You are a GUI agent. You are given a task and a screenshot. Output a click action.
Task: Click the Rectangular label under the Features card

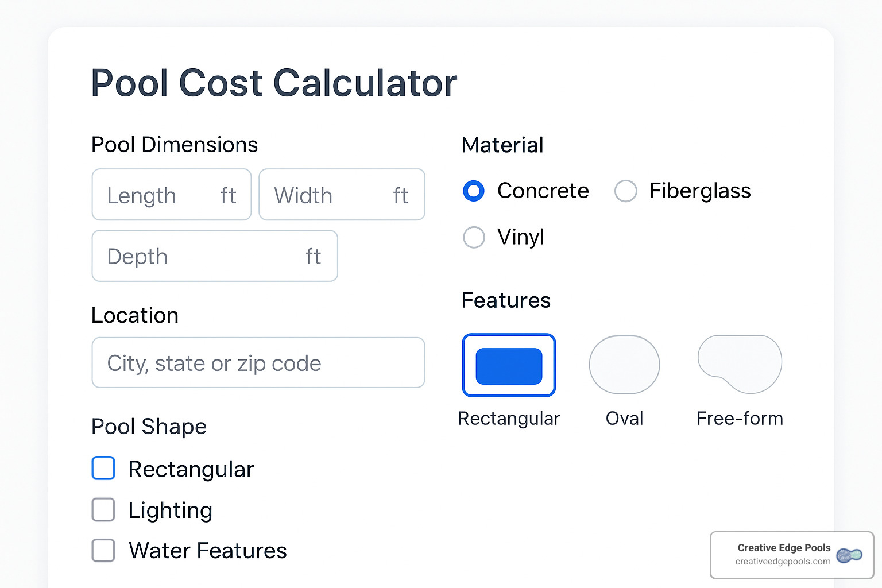point(509,418)
